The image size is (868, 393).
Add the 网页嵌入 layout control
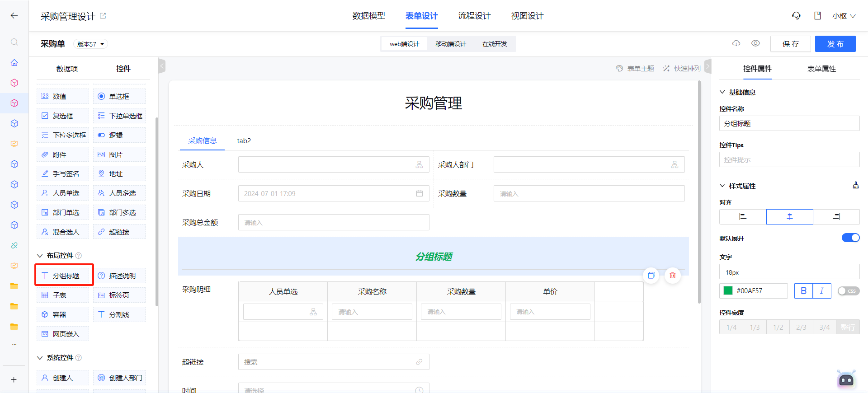[x=63, y=334]
